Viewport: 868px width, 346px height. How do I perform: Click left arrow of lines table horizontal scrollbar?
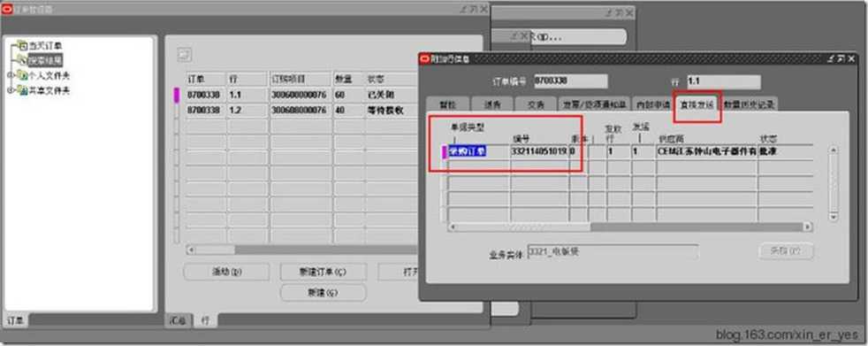(x=190, y=250)
